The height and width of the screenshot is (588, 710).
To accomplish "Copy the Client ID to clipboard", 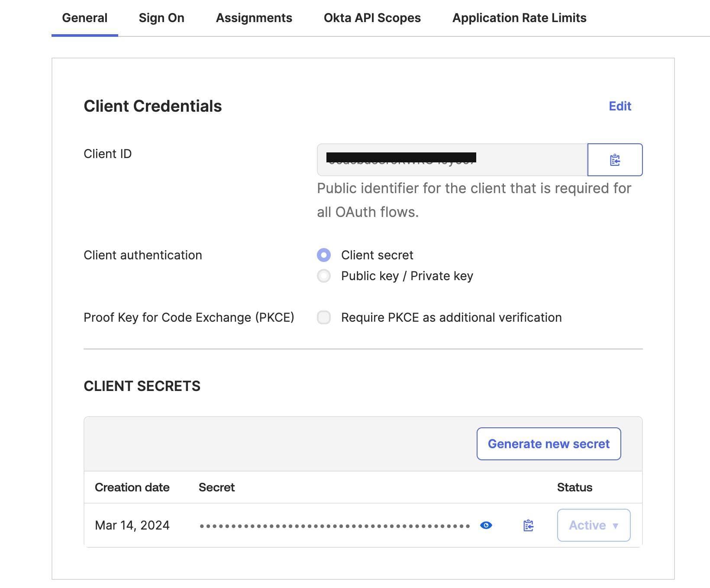I will point(615,160).
